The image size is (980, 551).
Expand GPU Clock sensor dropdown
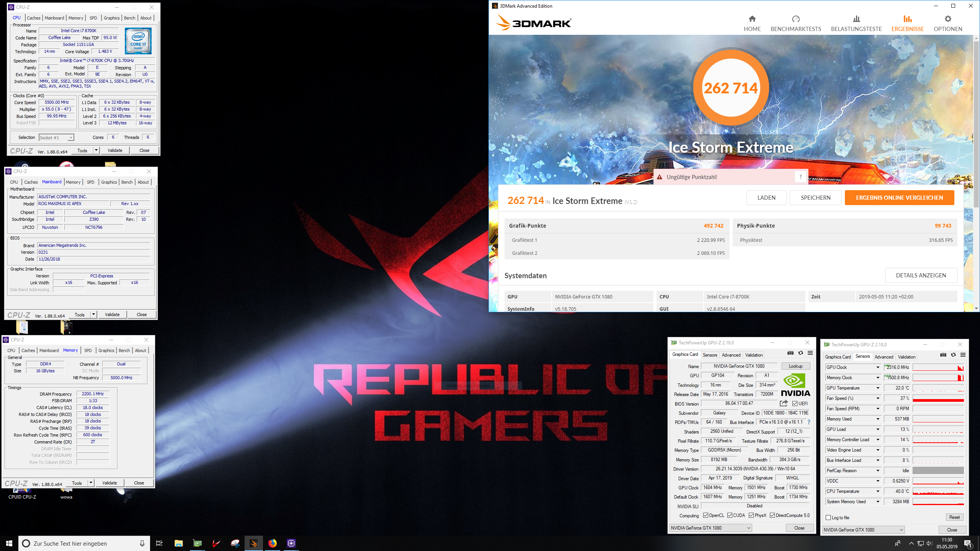tap(878, 367)
